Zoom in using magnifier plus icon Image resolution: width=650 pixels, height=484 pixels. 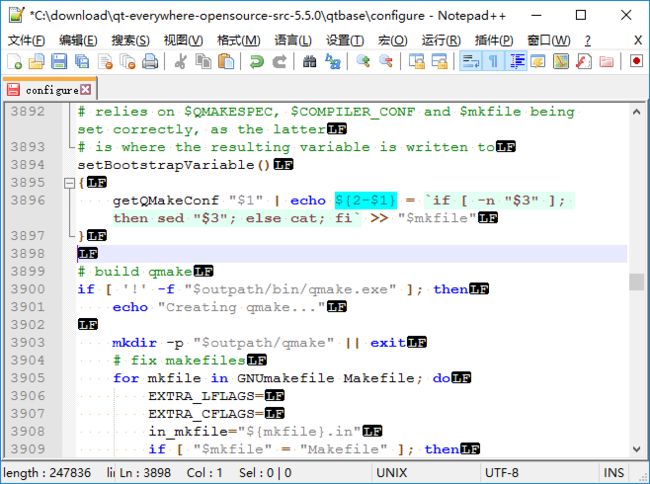coord(363,61)
